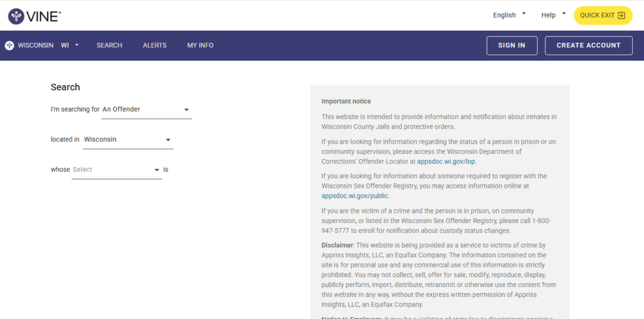Image resolution: width=644 pixels, height=319 pixels.
Task: Click the exit icon in Quick Exit
Action: coord(621,16)
